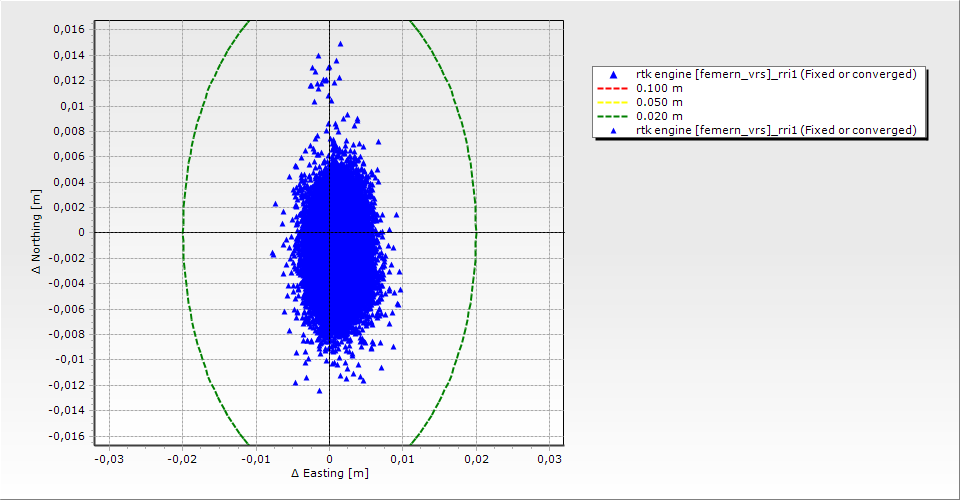Select the yellow dashed 0.050 m legend line

coord(612,102)
